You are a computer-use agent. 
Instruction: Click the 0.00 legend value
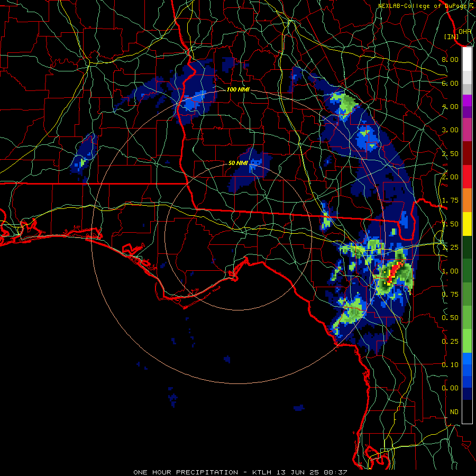pos(450,388)
